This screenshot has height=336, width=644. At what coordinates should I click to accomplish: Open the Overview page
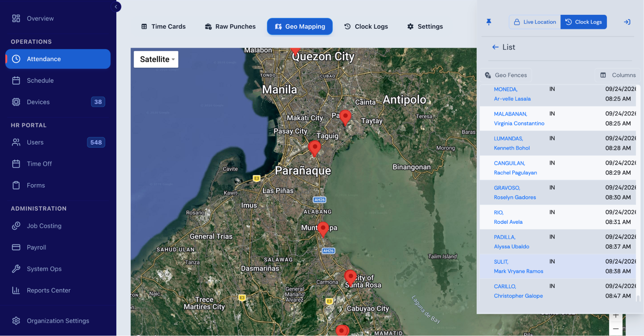tap(58, 18)
